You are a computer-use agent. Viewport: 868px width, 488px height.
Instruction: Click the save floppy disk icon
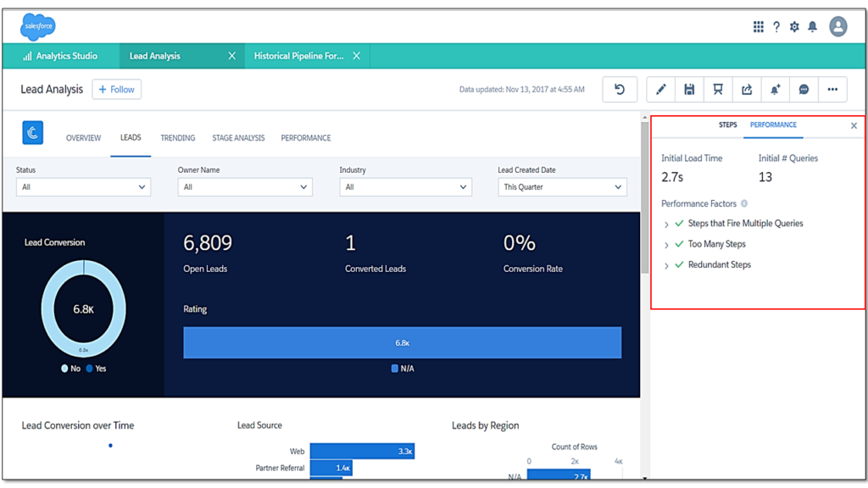689,90
